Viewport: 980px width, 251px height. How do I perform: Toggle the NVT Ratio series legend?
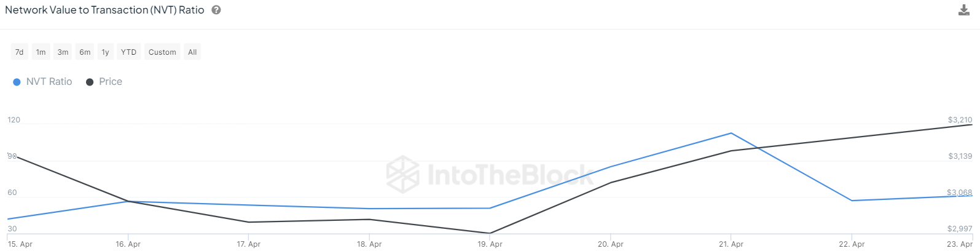point(42,82)
